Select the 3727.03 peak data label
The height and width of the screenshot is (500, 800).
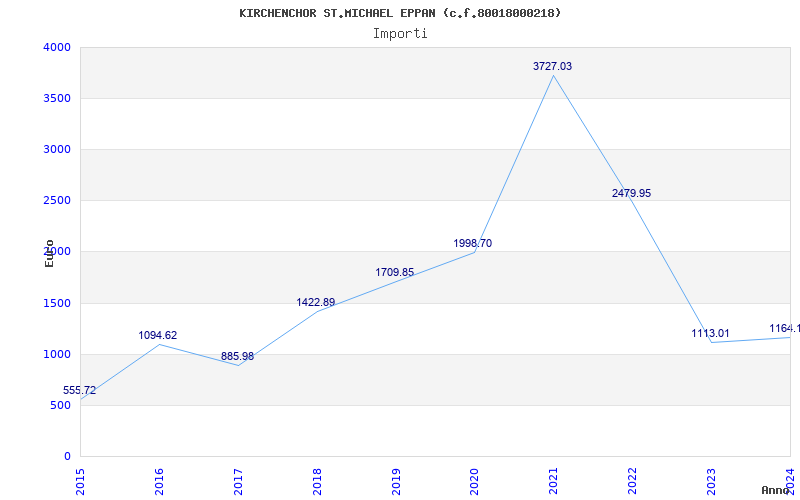[553, 66]
